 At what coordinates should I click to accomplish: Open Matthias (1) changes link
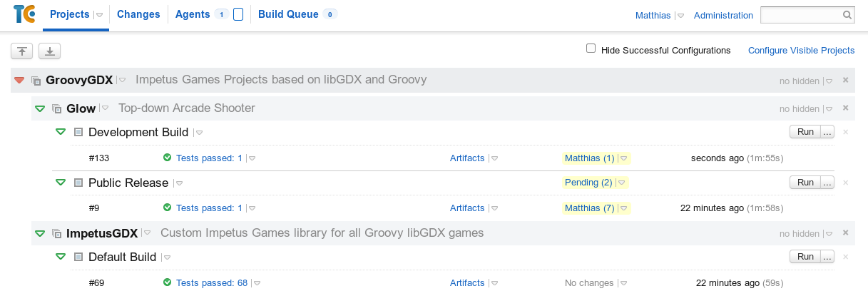tap(589, 158)
